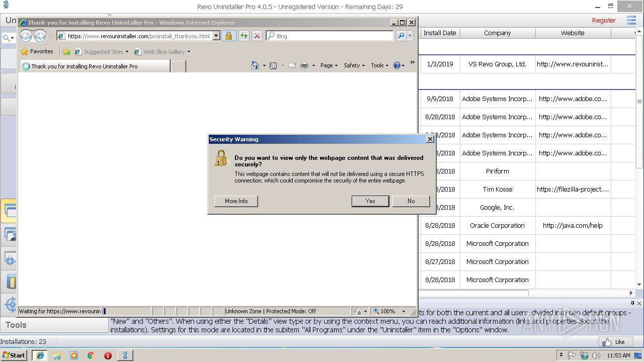
Task: Sort by the Company column header
Action: (x=498, y=33)
